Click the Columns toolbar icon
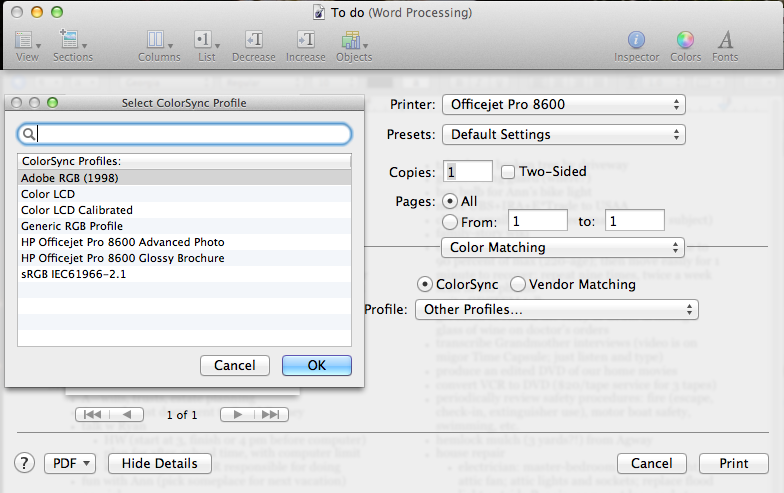This screenshot has width=784, height=493. pyautogui.click(x=158, y=41)
